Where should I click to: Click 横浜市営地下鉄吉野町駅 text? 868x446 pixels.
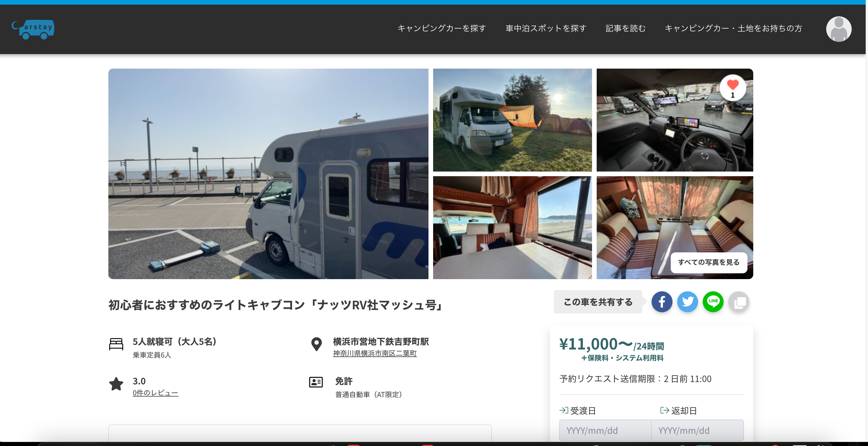[x=381, y=341]
